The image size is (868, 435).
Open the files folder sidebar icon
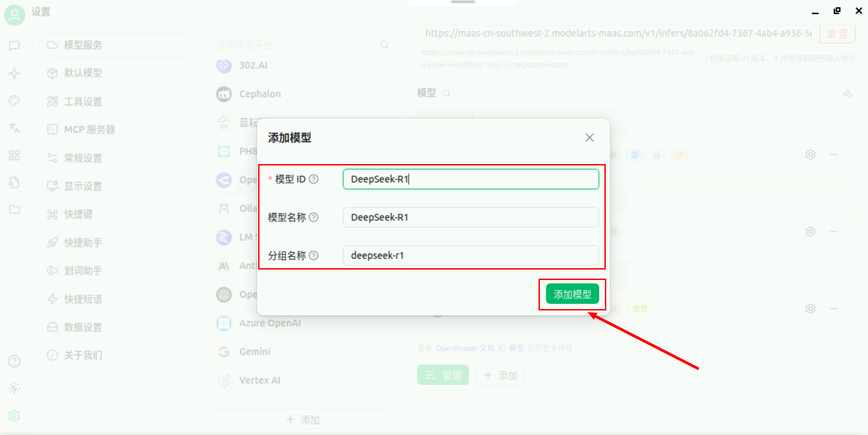[x=15, y=210]
